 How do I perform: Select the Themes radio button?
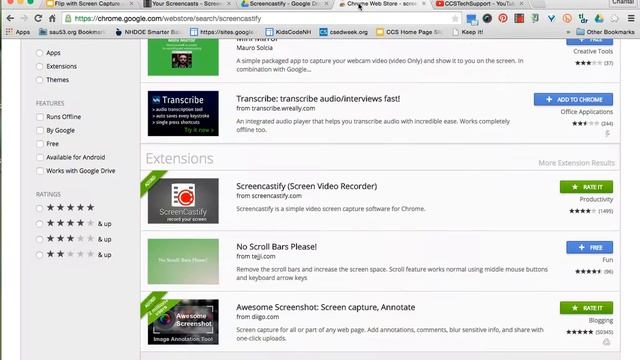[39, 80]
